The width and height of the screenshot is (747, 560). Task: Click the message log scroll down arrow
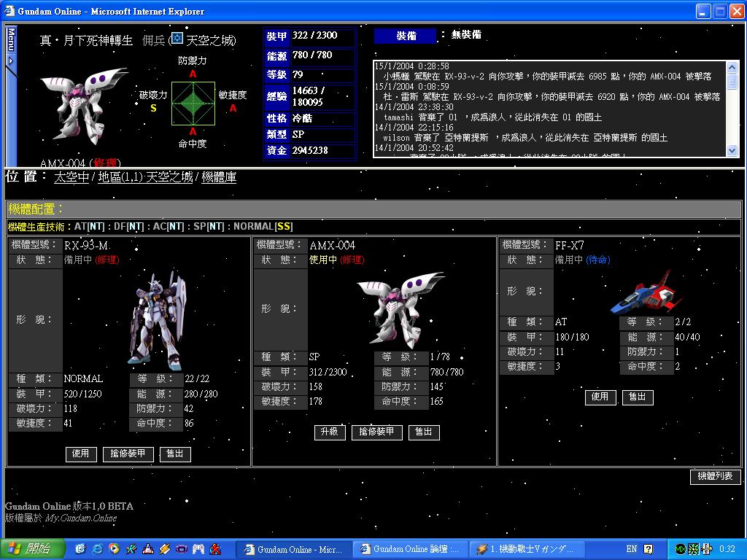(x=732, y=150)
